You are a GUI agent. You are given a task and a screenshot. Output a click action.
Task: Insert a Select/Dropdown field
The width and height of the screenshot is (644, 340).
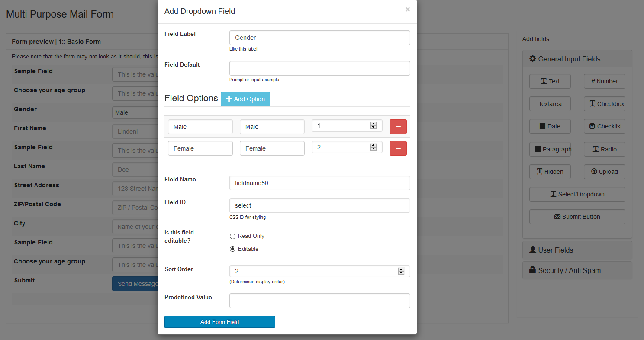click(577, 194)
